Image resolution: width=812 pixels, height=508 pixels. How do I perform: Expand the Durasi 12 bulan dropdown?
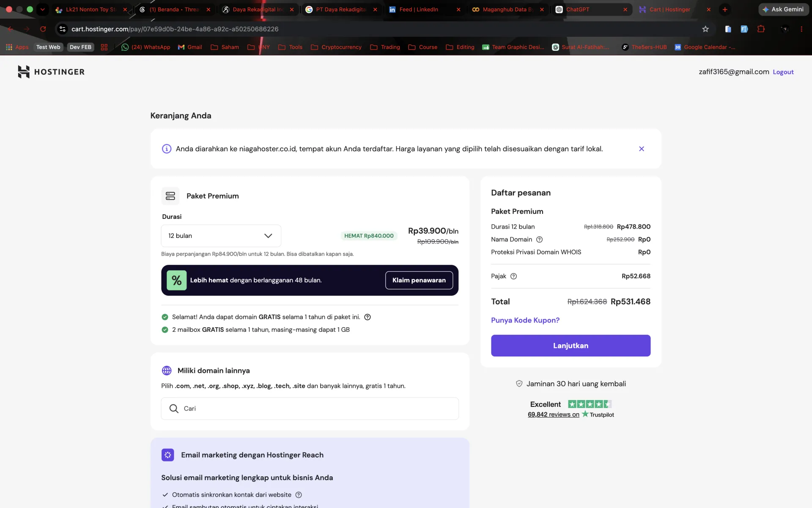(221, 236)
